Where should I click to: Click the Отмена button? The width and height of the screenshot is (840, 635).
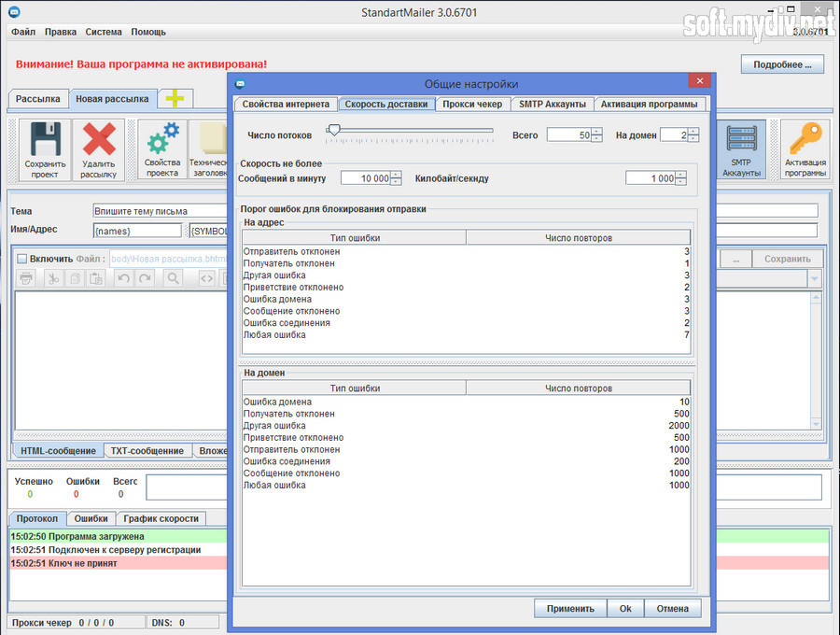pyautogui.click(x=672, y=608)
